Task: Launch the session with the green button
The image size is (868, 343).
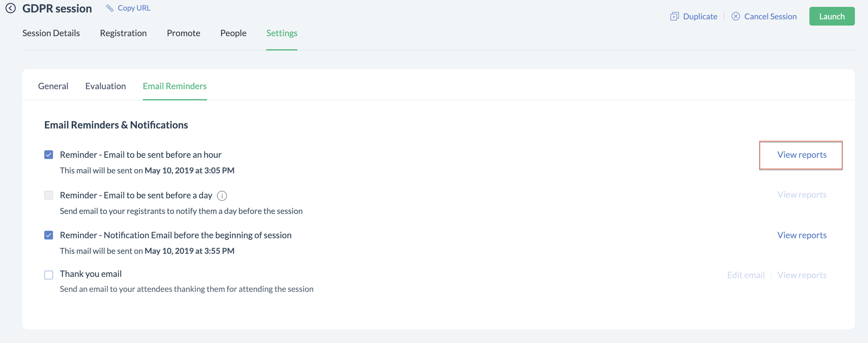Action: pos(832,16)
